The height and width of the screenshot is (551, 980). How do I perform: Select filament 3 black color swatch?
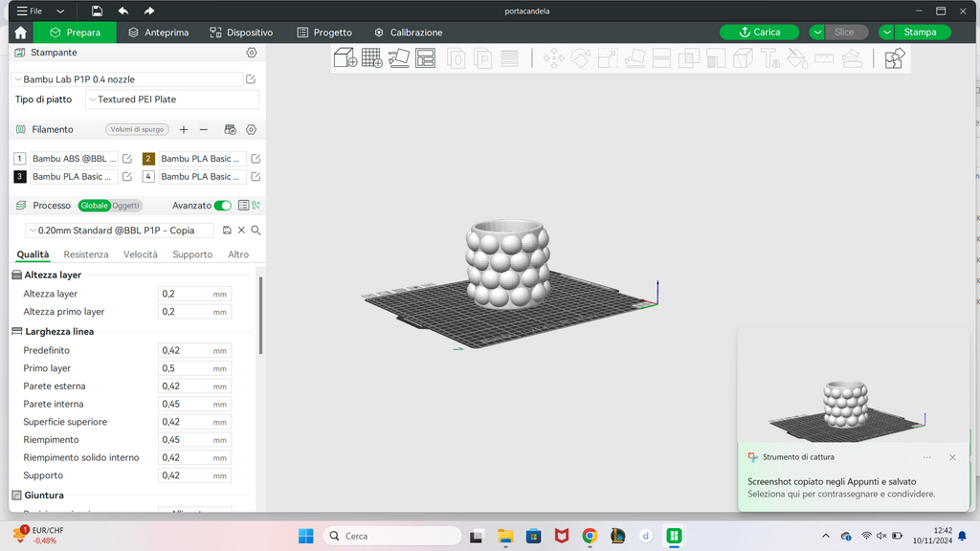pos(20,177)
